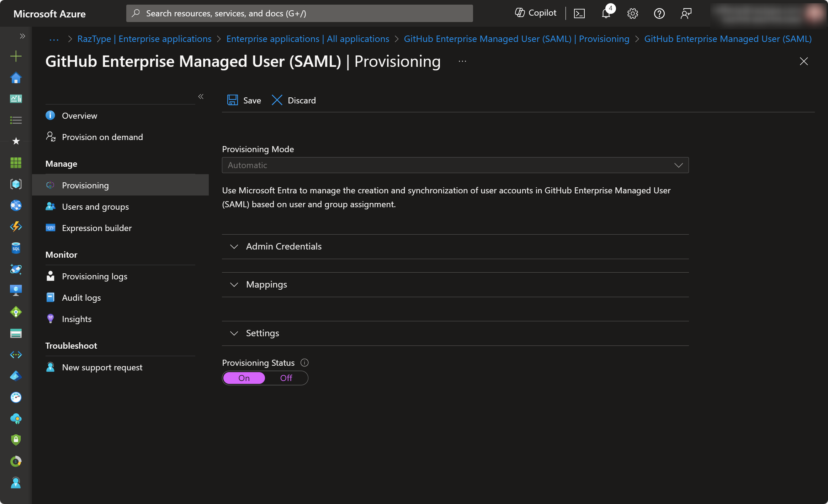Click the Home icon in sidebar

(16, 77)
